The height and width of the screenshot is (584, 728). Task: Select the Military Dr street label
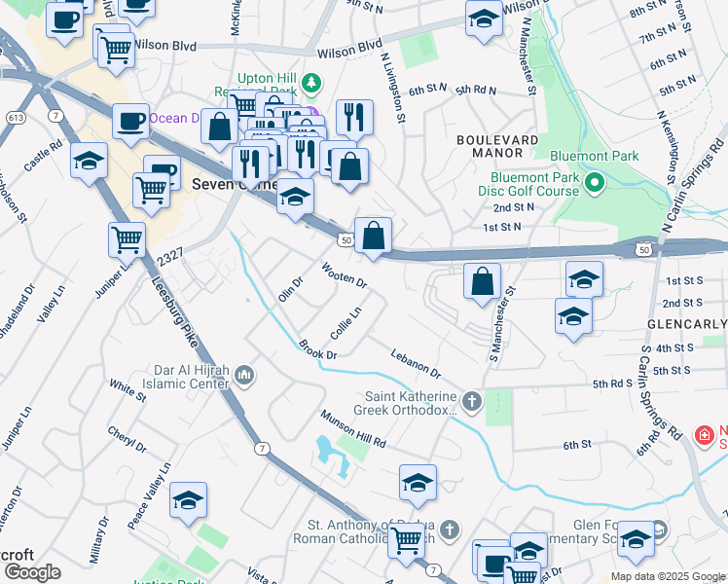click(99, 540)
